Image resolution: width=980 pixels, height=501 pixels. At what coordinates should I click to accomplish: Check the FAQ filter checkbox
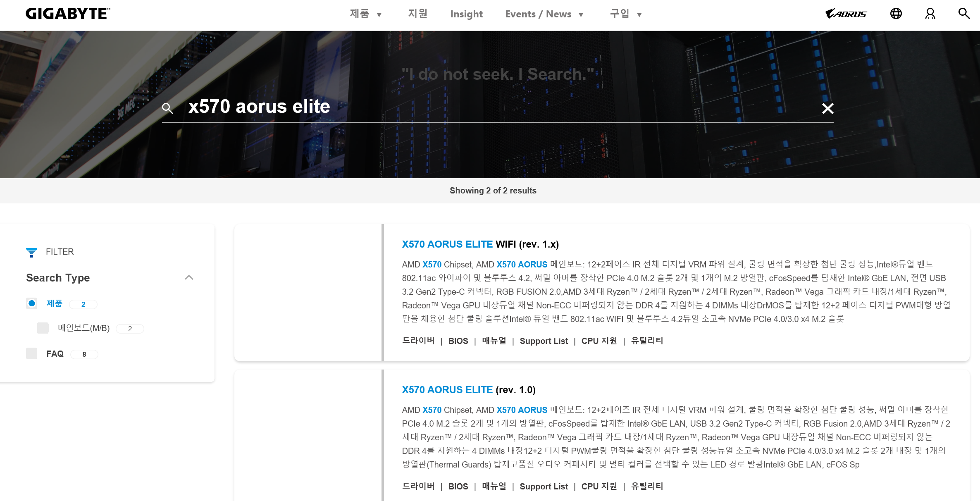[31, 353]
